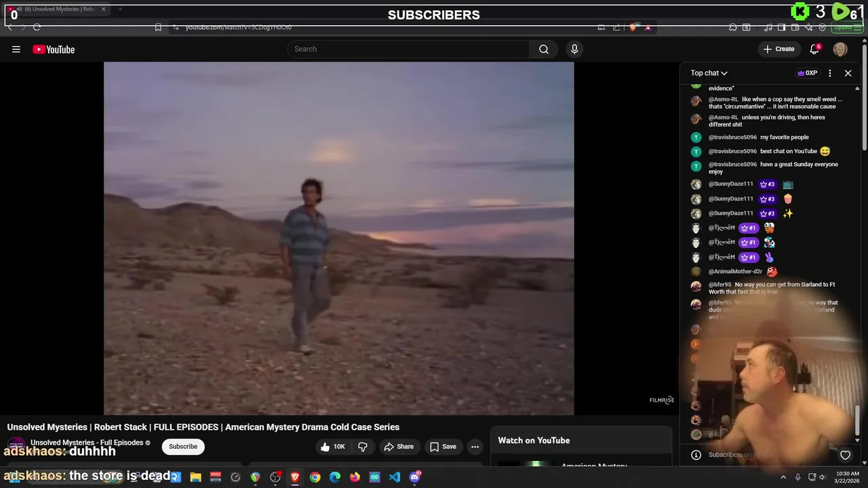Open the Unsolved Mysteries channel name

point(87,443)
